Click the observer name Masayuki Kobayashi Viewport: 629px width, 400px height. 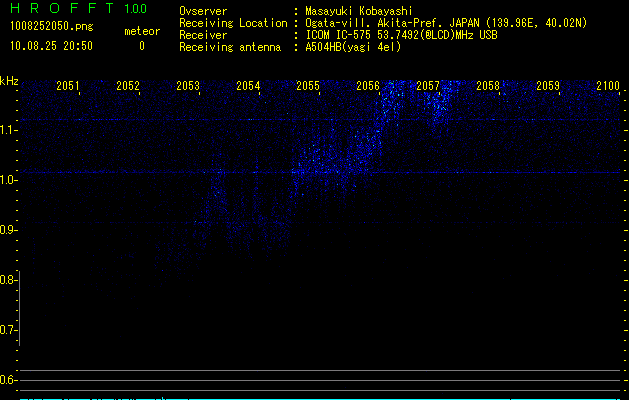pos(359,11)
